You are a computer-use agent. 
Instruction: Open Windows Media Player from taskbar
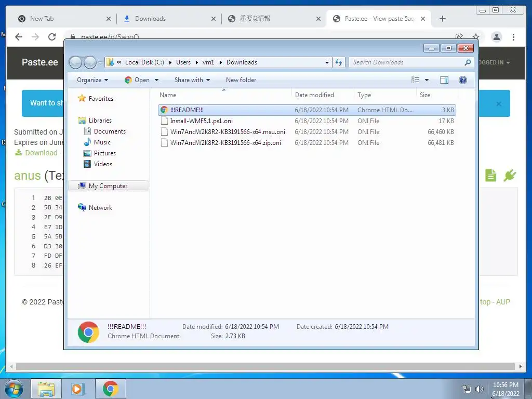pos(77,389)
